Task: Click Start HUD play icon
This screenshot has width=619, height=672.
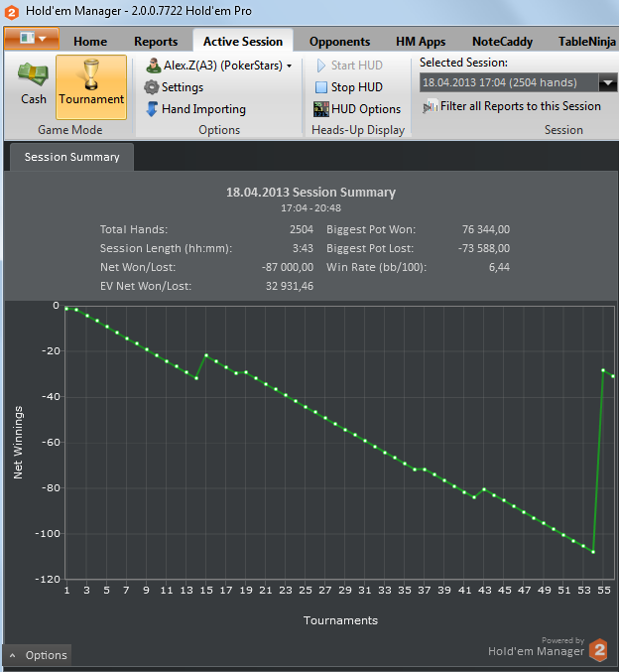Action: point(320,66)
